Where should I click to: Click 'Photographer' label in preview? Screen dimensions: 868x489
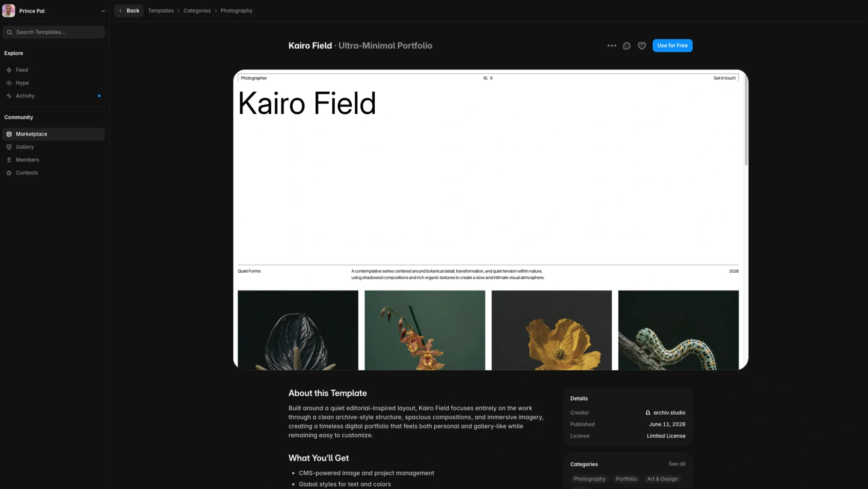pos(254,78)
